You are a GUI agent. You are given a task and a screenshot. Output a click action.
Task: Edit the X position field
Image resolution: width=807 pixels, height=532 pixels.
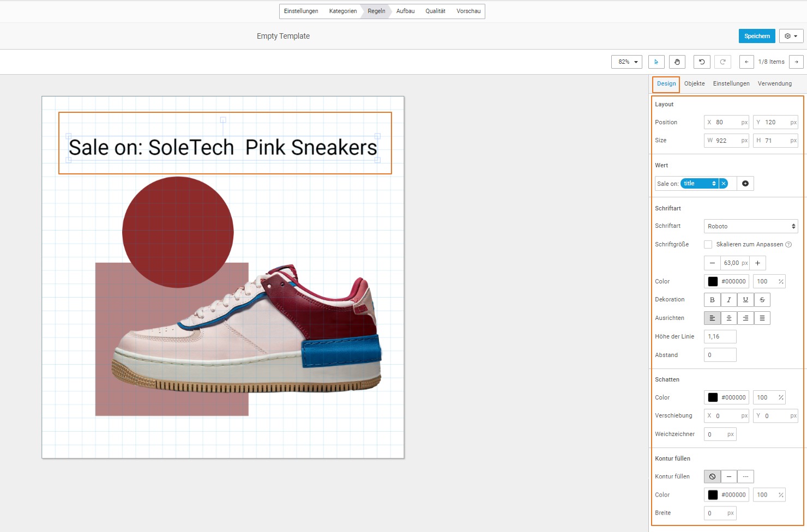pyautogui.click(x=726, y=122)
